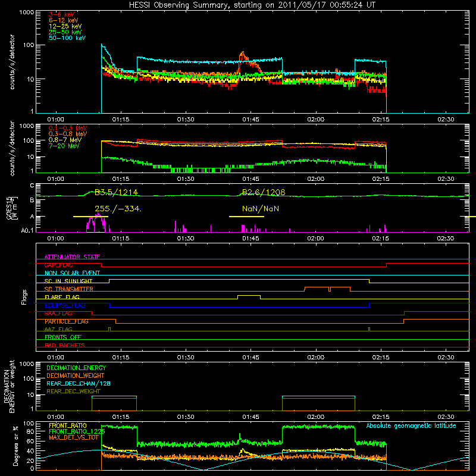Viewport: 476px width, 476px height.
Task: Select the cyan 50-100 keV legend label
Action: pos(67,38)
